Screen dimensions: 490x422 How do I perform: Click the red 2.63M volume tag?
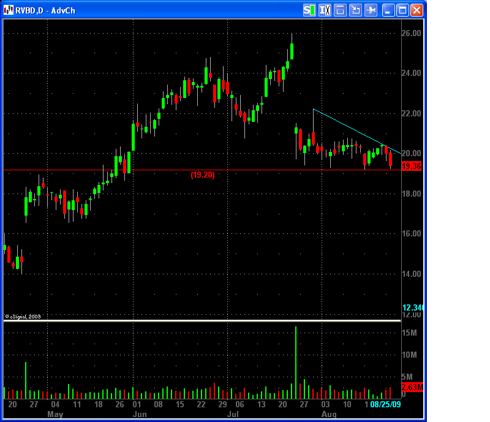click(412, 387)
